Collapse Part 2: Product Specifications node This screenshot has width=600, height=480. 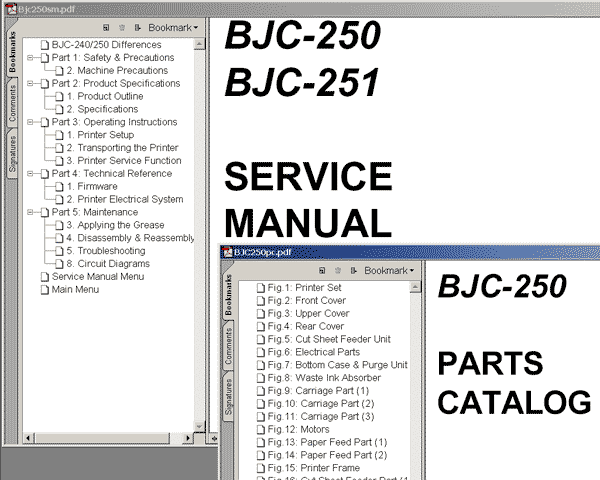tap(29, 83)
